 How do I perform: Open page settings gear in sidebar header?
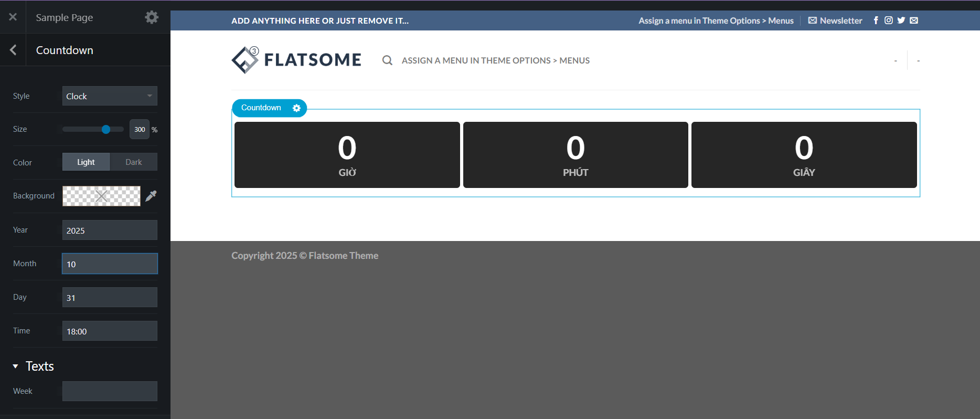152,17
